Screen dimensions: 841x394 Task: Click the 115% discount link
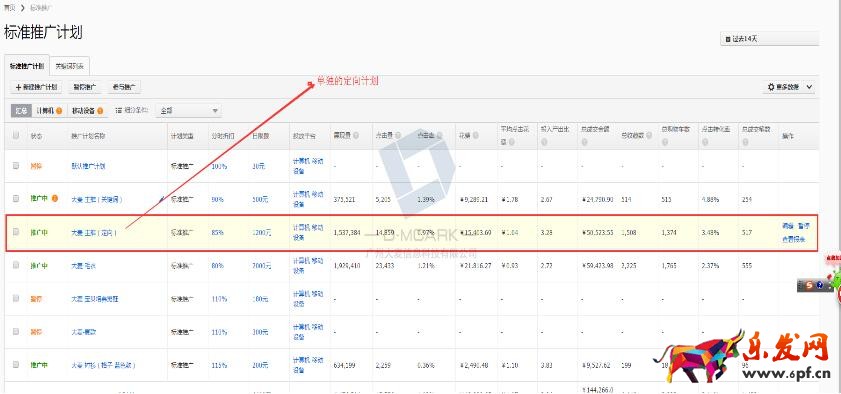[219, 366]
